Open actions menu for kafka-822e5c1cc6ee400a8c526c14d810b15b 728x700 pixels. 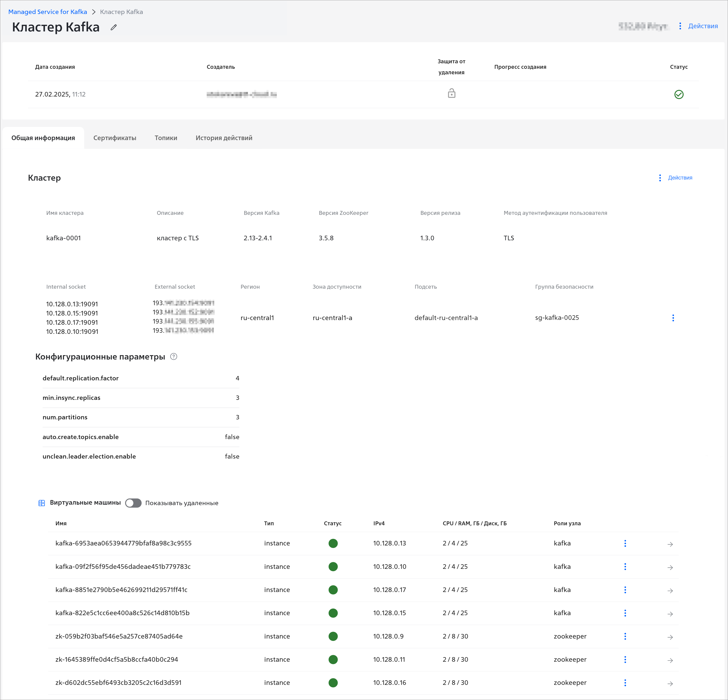(625, 613)
